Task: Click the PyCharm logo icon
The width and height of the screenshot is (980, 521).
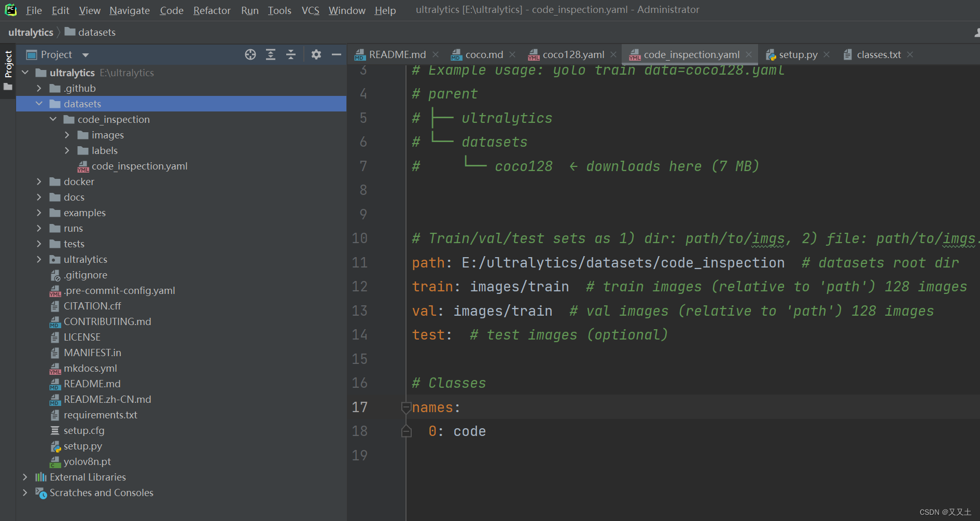Action: tap(11, 10)
